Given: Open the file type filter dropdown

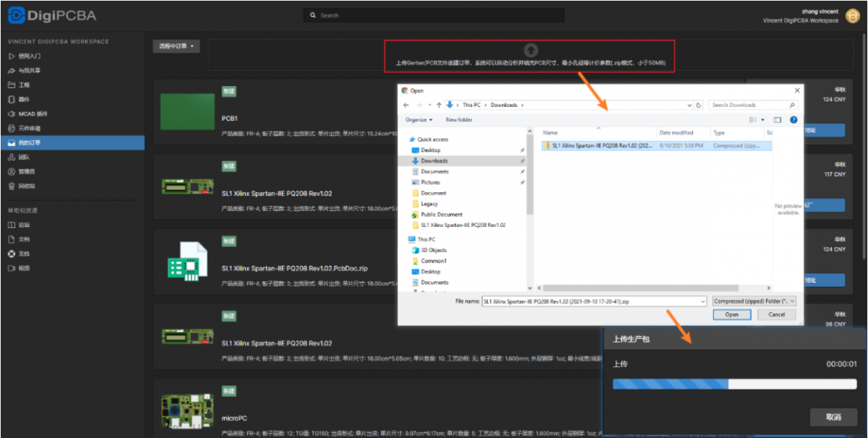Looking at the screenshot, I should tap(754, 301).
